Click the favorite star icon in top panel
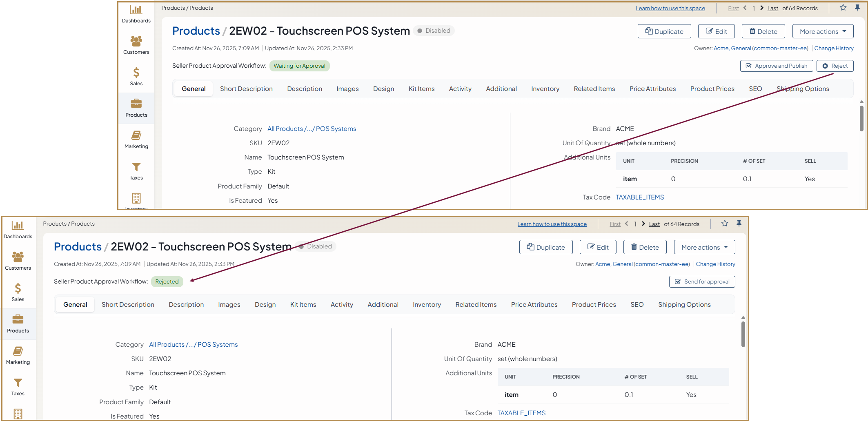The image size is (868, 421). [x=843, y=8]
